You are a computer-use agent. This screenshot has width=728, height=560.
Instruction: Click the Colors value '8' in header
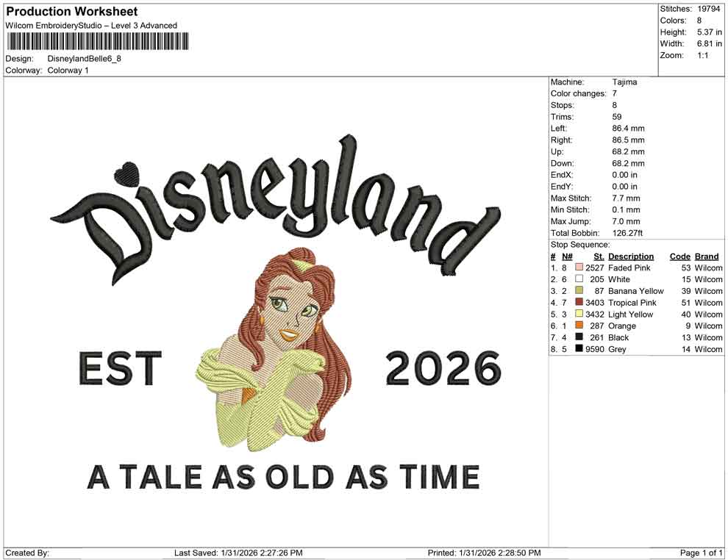coord(699,21)
